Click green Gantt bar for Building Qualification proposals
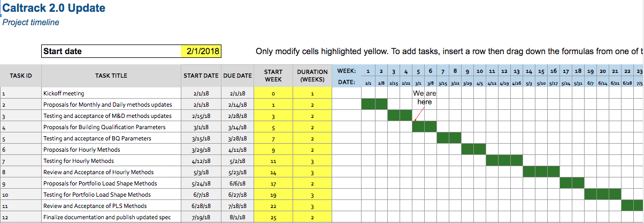The image size is (644, 223). coord(424,127)
